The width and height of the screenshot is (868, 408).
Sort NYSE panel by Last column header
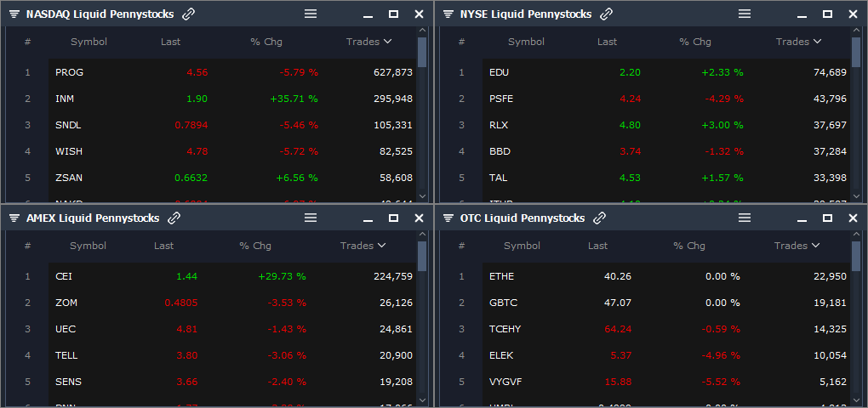(608, 42)
